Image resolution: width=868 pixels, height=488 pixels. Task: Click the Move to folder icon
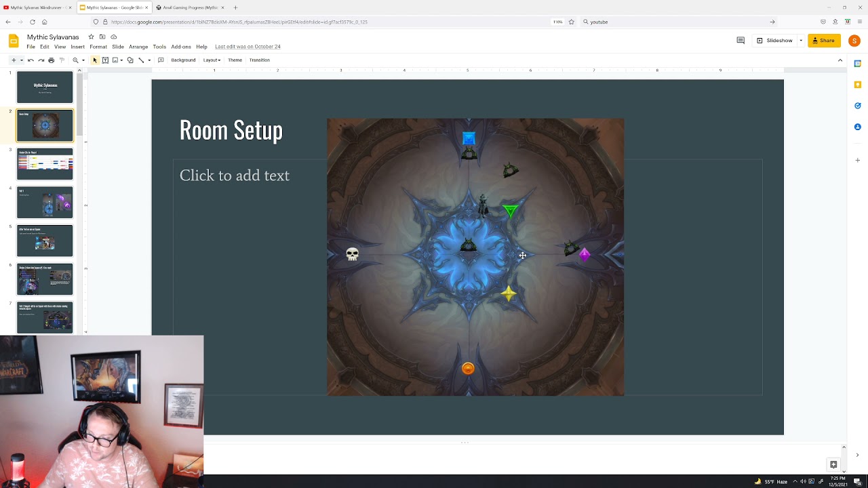102,37
